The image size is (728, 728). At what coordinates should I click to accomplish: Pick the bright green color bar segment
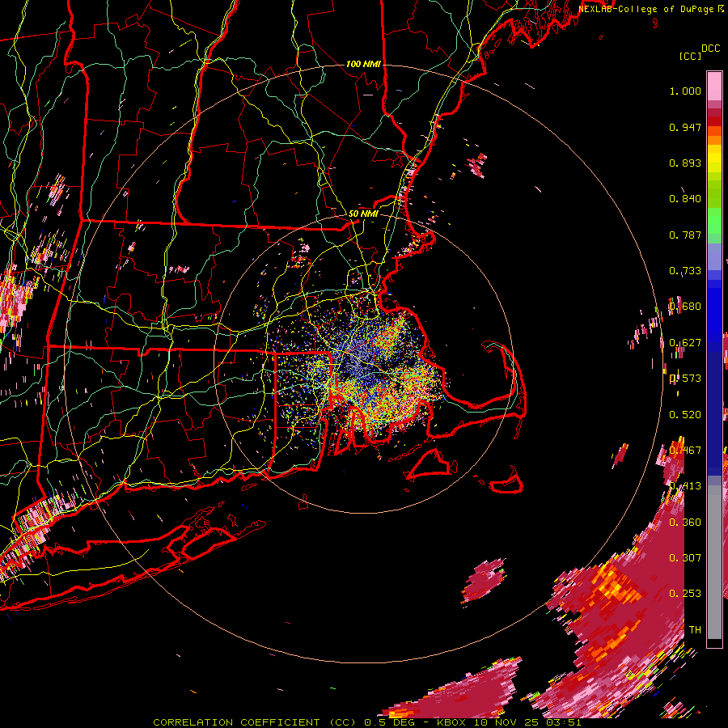point(714,221)
